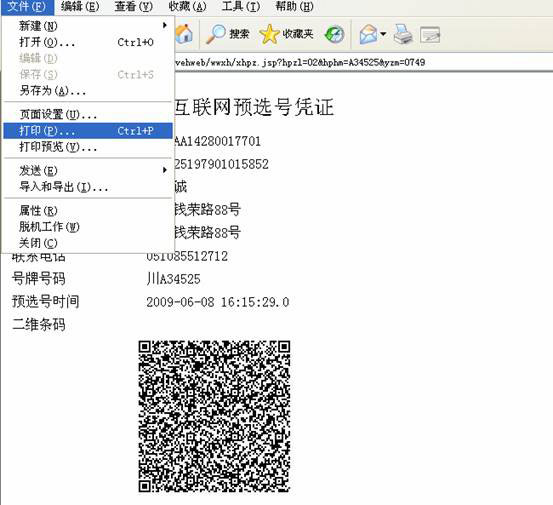Click the label 预选号时间
553x505 pixels.
(x=45, y=302)
